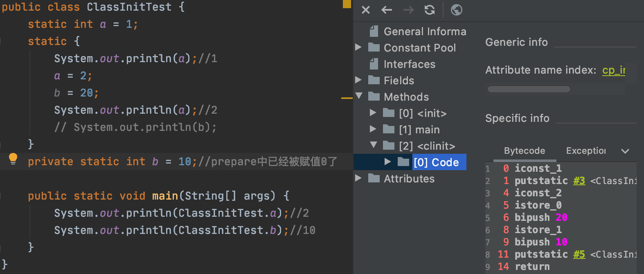The image size is (644, 274).
Task: Select the General Information tree node
Action: click(425, 31)
